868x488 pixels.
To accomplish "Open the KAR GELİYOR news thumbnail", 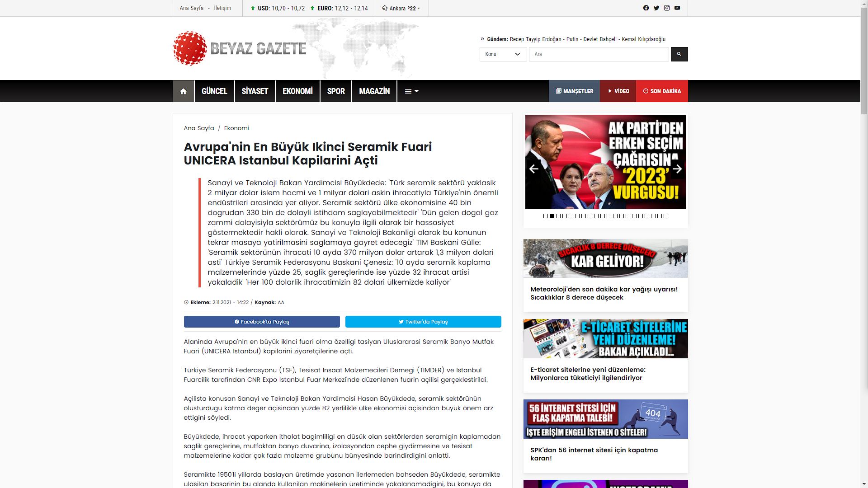I will pos(606,258).
